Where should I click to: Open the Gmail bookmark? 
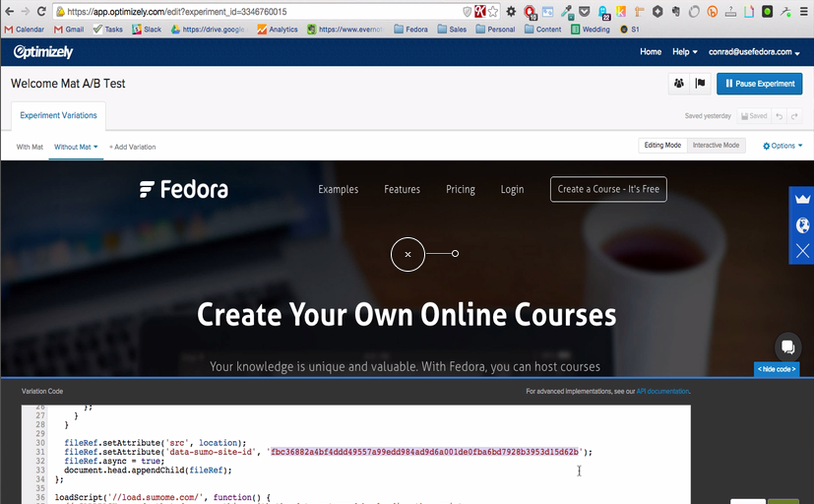tap(69, 30)
